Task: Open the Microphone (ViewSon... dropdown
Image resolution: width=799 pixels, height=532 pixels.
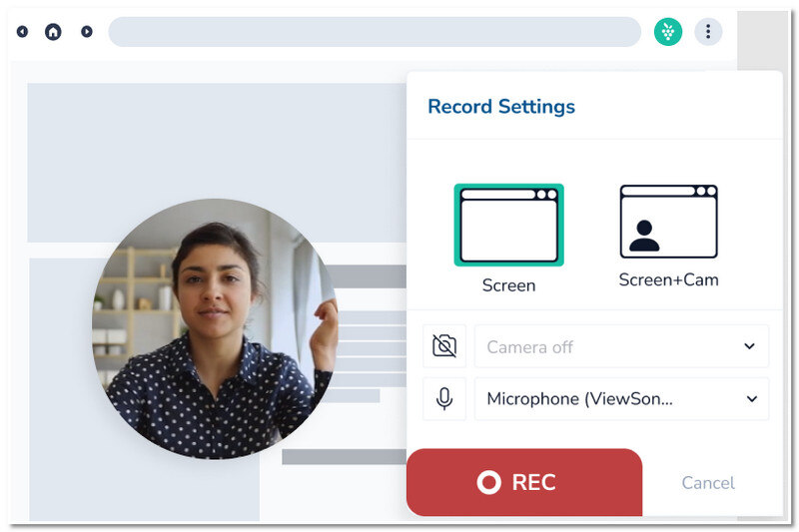Action: [x=621, y=398]
